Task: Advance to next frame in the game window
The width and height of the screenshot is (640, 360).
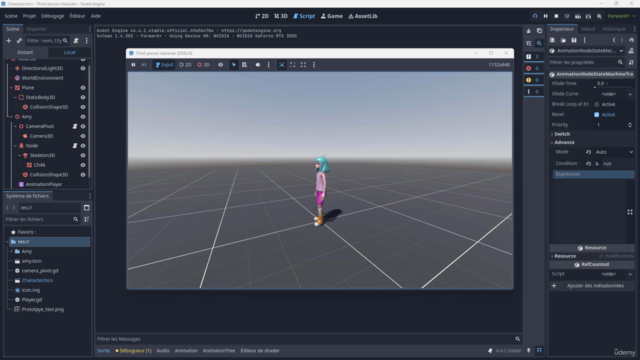Action: pyautogui.click(x=144, y=64)
